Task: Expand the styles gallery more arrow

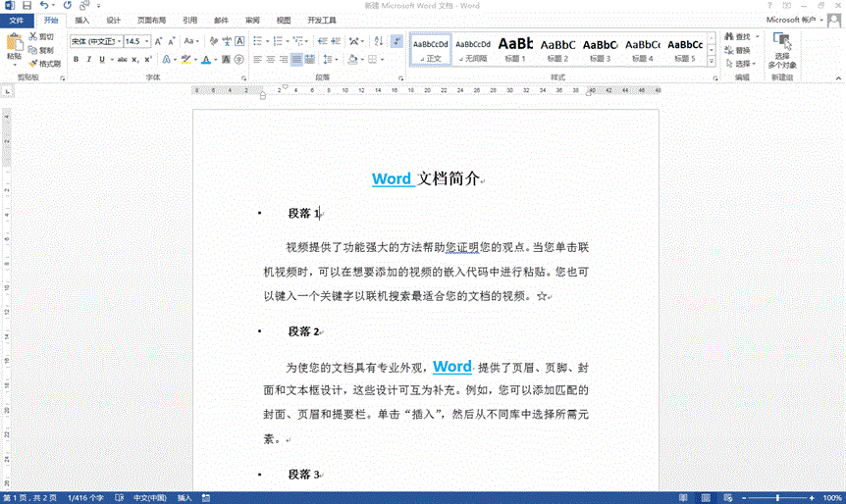Action: coord(710,59)
